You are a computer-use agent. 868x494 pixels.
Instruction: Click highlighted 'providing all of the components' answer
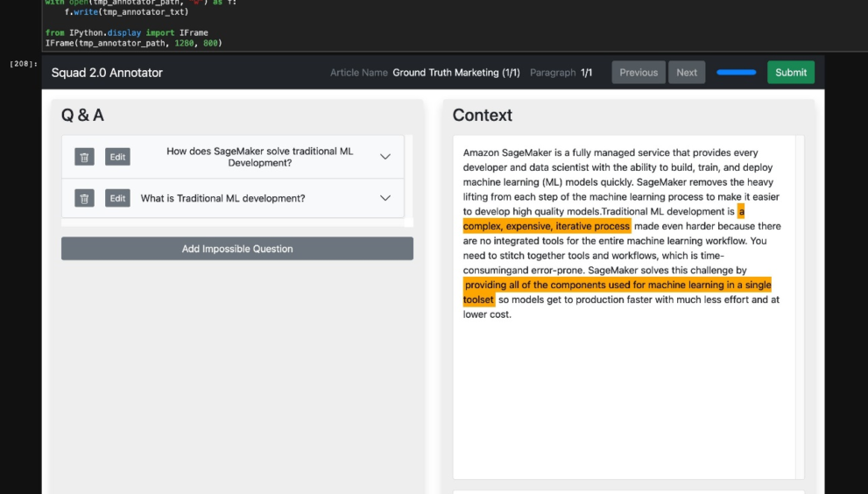[x=617, y=285]
